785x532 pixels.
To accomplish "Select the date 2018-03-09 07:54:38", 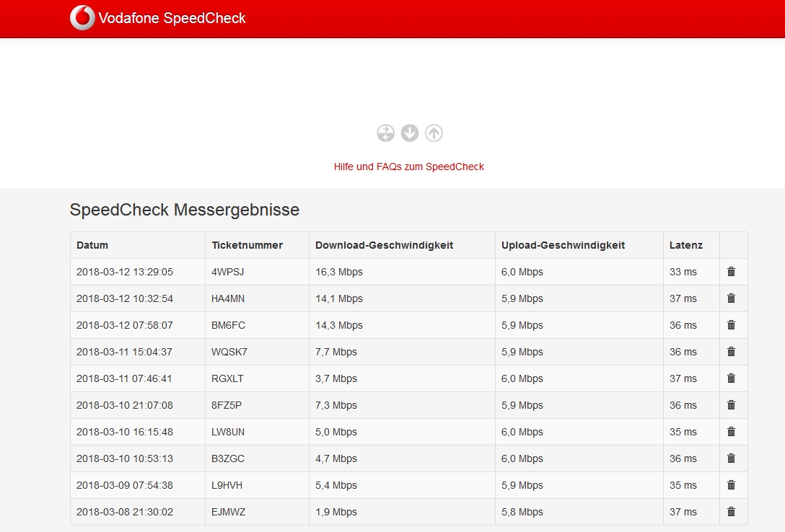I will tap(125, 485).
